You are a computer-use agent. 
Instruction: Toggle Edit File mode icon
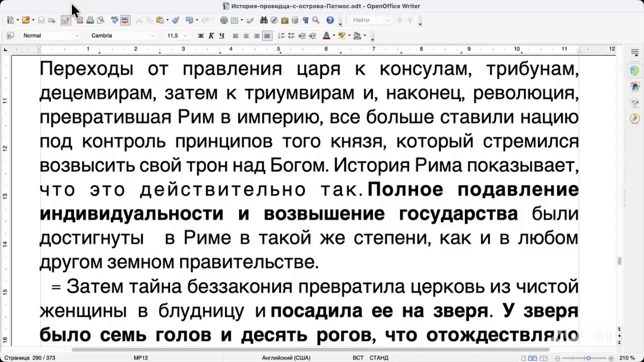click(x=65, y=20)
